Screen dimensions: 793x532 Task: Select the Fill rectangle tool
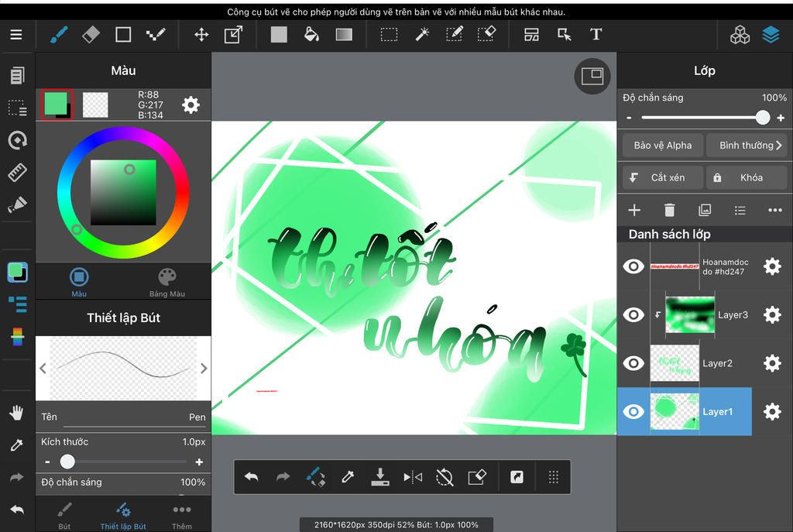click(279, 34)
